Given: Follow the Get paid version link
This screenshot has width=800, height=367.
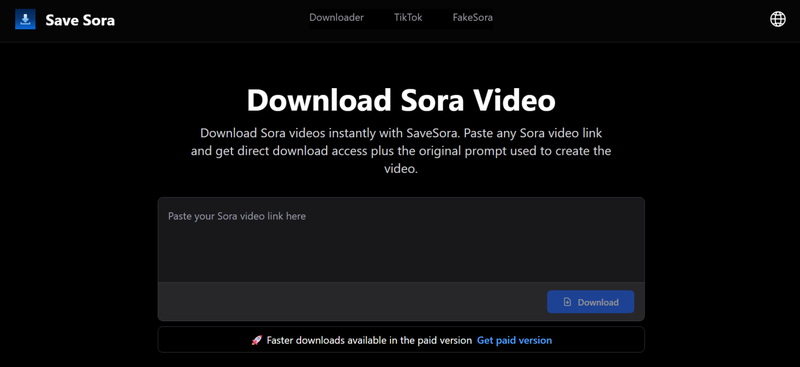Looking at the screenshot, I should click(514, 340).
